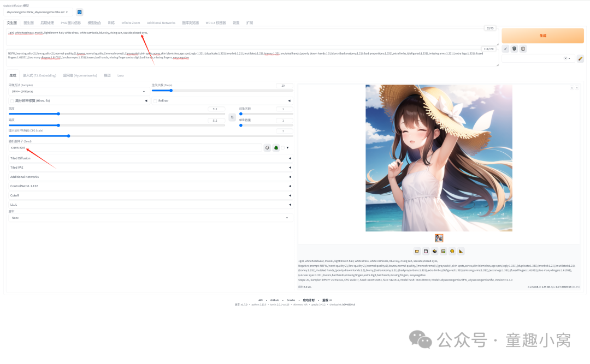Screen dimensions: 590x364
Task: Expand the Tiled Diffusion accordion
Action: point(151,158)
